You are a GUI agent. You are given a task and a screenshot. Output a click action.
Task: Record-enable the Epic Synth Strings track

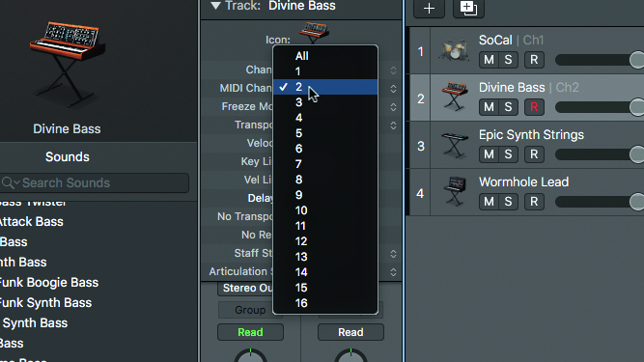(x=534, y=154)
